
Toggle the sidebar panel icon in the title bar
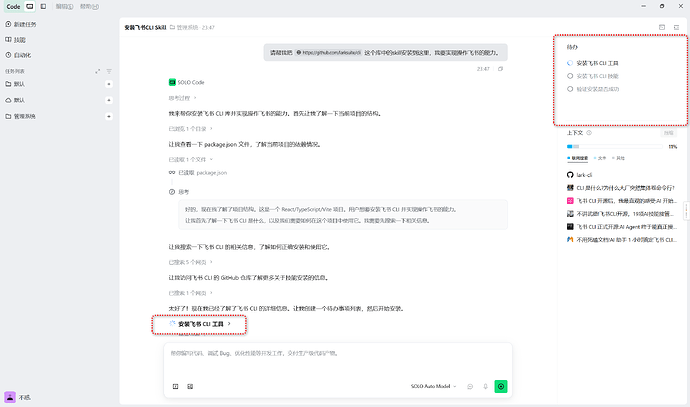point(43,7)
